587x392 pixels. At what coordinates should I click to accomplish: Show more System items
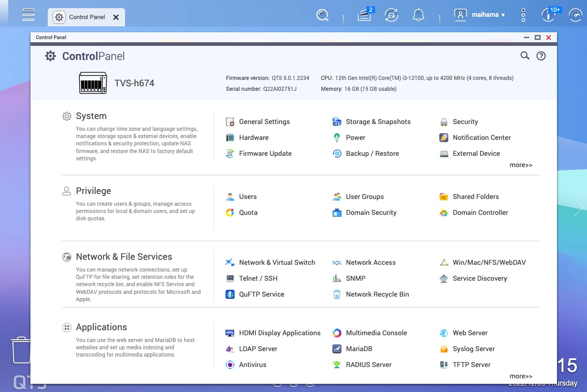[x=521, y=165]
